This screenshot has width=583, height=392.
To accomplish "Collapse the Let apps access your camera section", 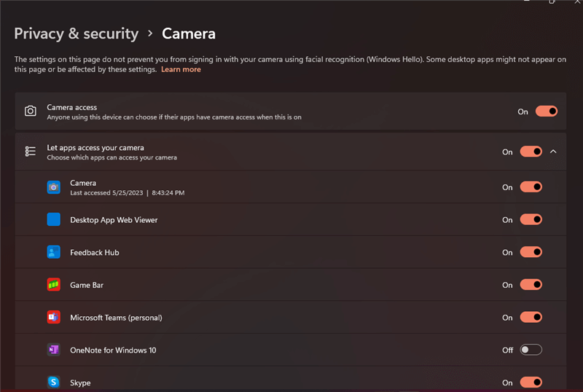I will coord(553,152).
